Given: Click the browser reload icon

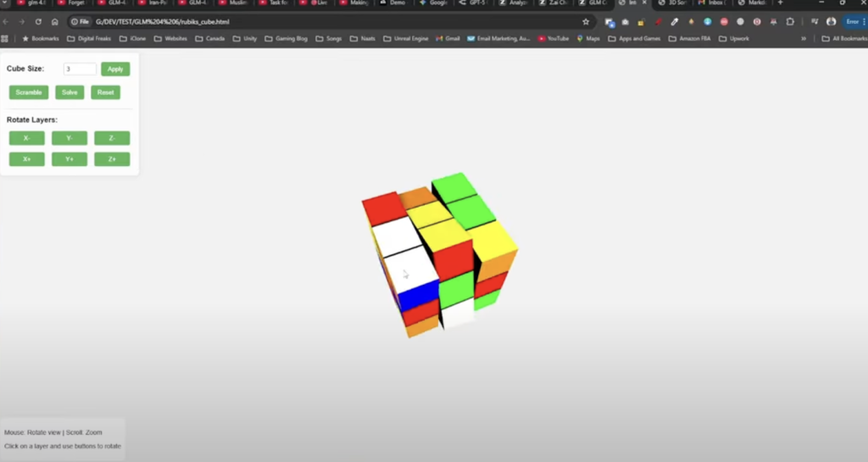Looking at the screenshot, I should click(x=38, y=22).
